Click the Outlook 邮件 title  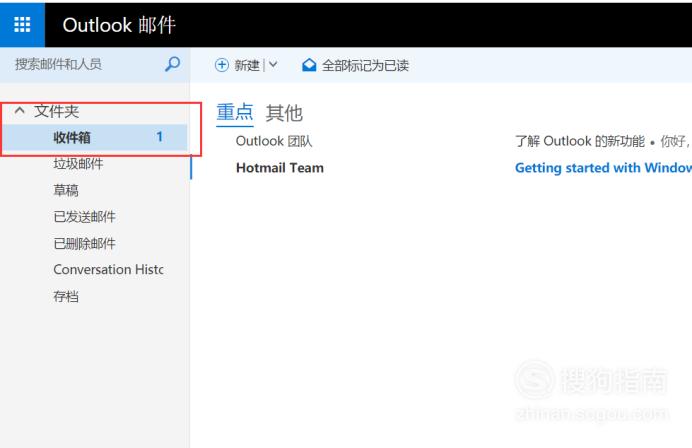[x=119, y=25]
